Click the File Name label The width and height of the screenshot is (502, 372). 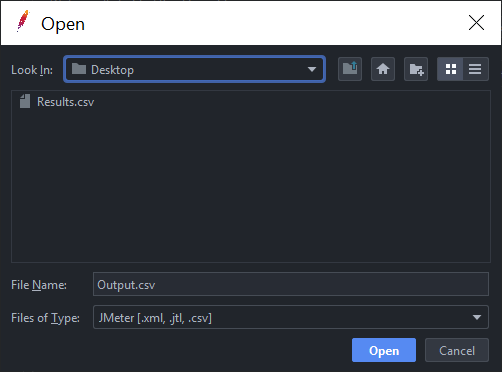tap(39, 285)
